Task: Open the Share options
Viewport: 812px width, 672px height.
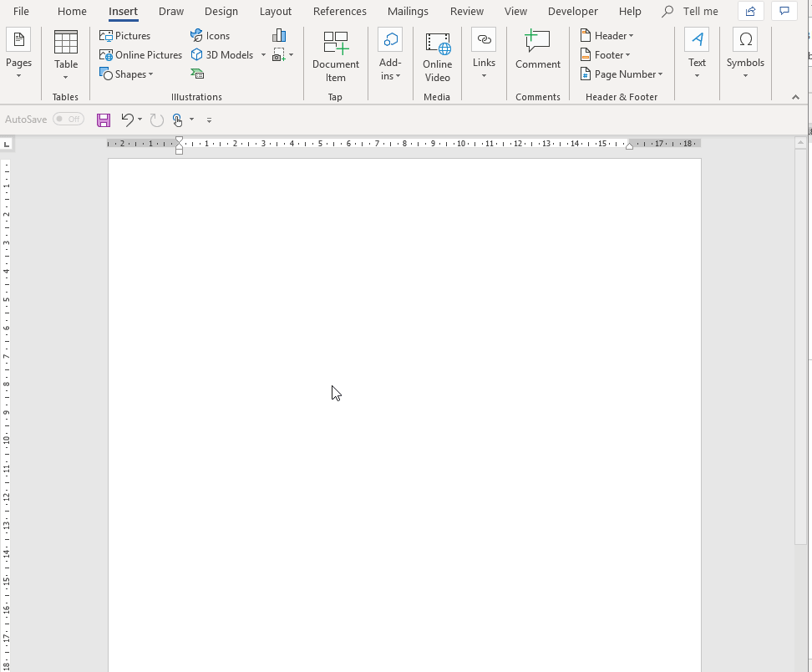Action: click(749, 11)
